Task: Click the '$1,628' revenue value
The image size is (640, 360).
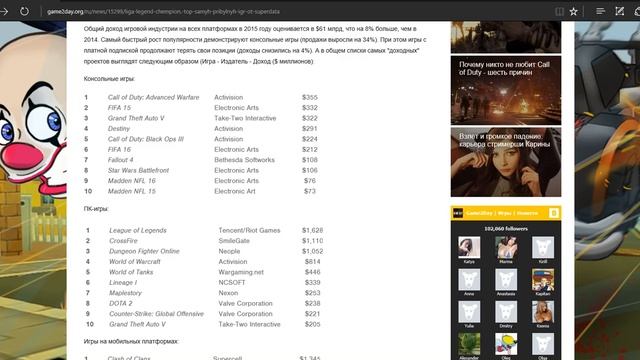Action: click(312, 230)
